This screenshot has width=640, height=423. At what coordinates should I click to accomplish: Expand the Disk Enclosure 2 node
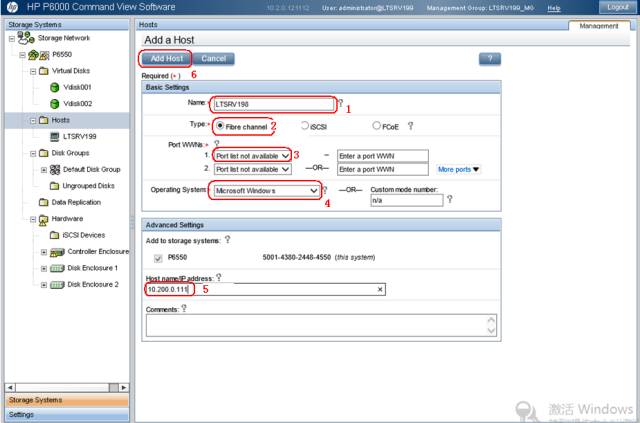pyautogui.click(x=44, y=285)
